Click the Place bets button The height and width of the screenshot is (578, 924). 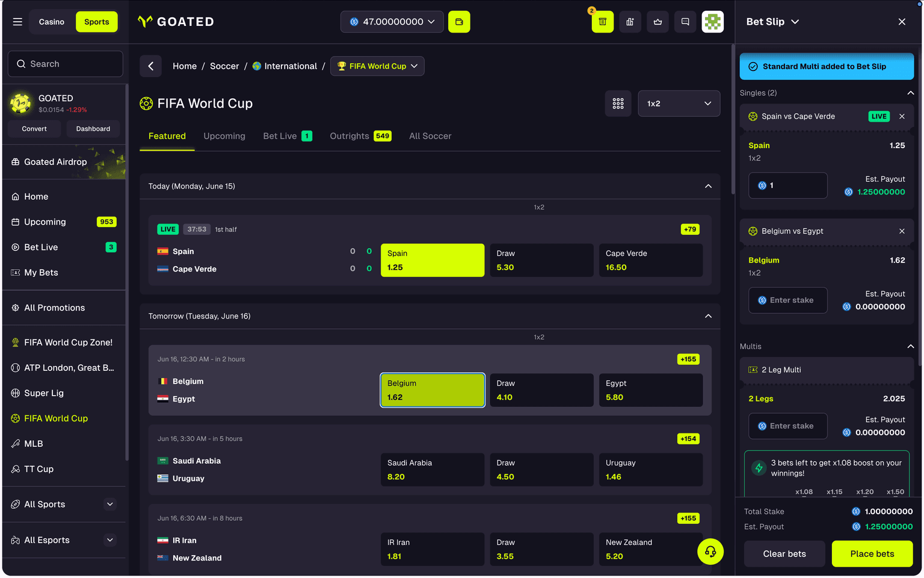(872, 554)
